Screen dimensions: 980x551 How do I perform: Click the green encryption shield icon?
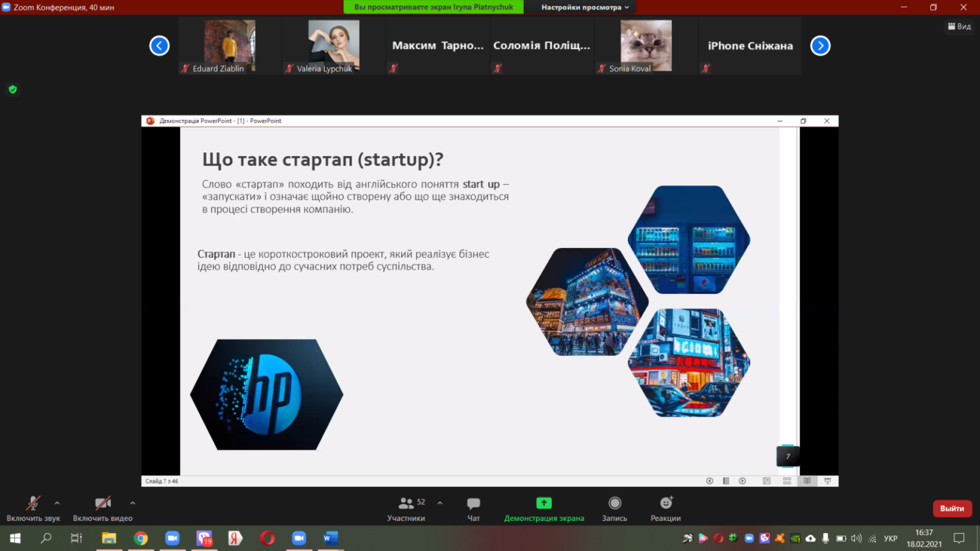[13, 89]
